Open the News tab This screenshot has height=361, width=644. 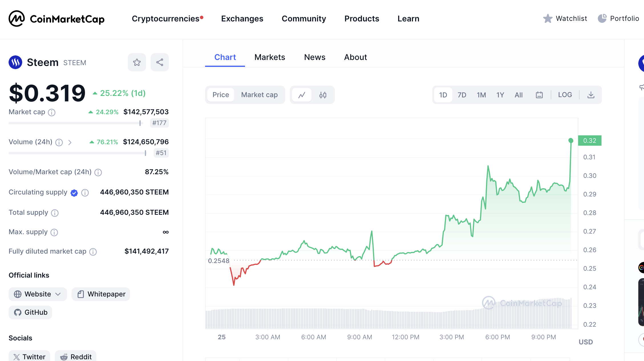[315, 57]
